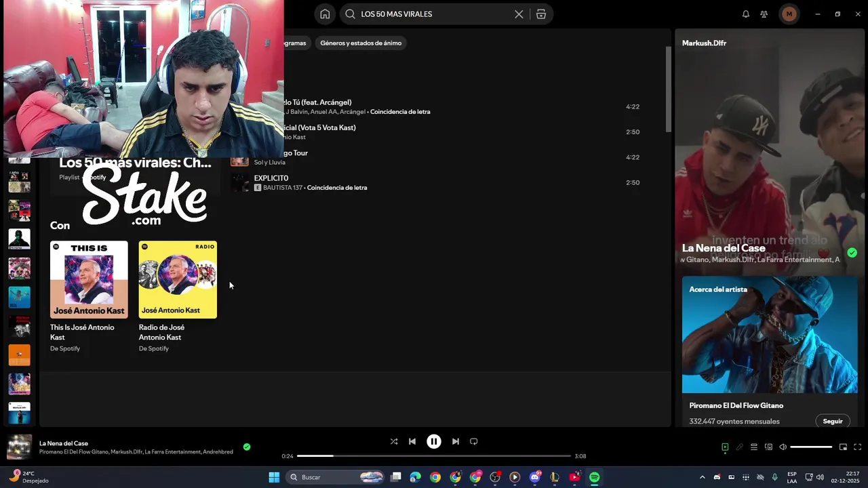Click the tray microphone icon

pyautogui.click(x=774, y=477)
